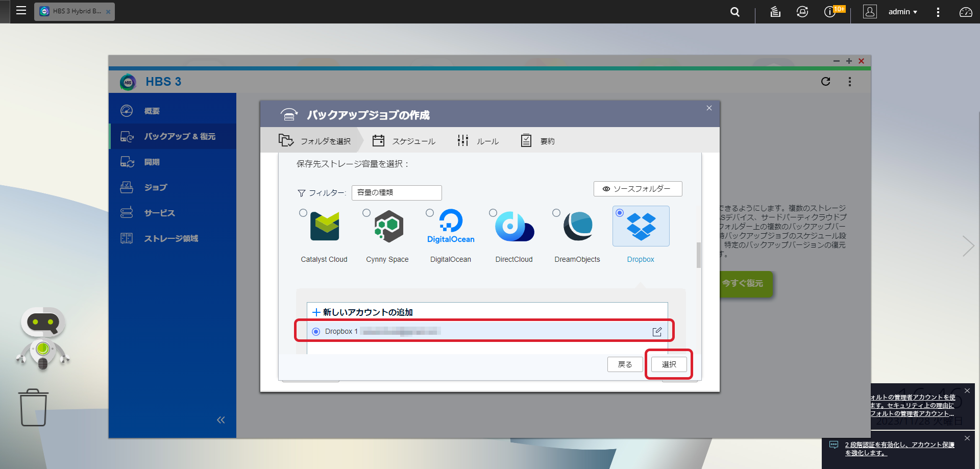The image size is (980, 469).
Task: Open background tasks icon in top bar
Action: point(775,11)
